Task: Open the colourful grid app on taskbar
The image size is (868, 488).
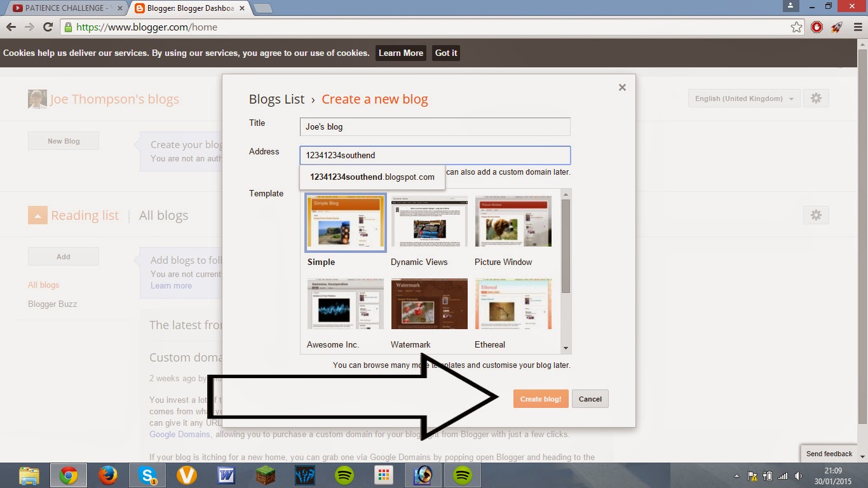Action: click(x=383, y=475)
